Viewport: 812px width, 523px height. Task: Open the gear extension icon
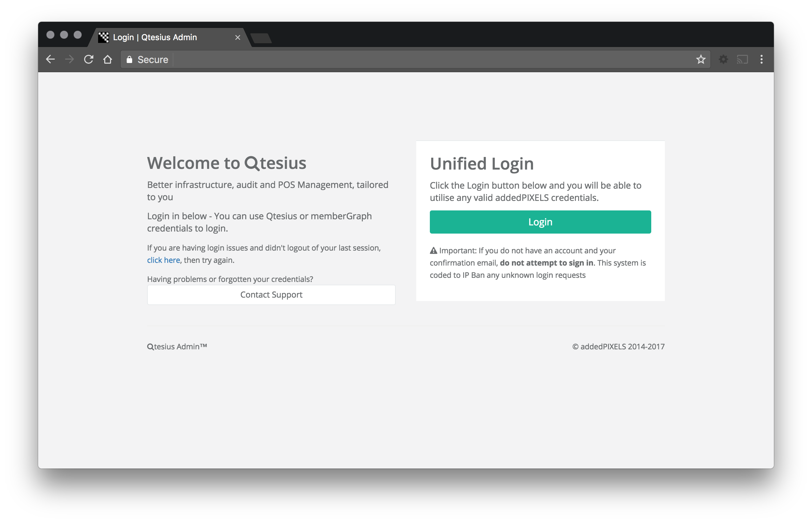click(723, 60)
